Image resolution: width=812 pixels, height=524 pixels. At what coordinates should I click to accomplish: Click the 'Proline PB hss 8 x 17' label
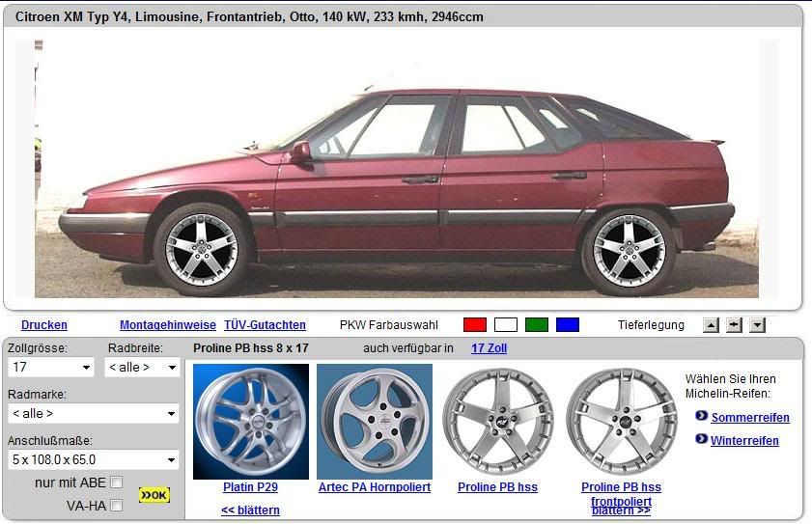(251, 348)
